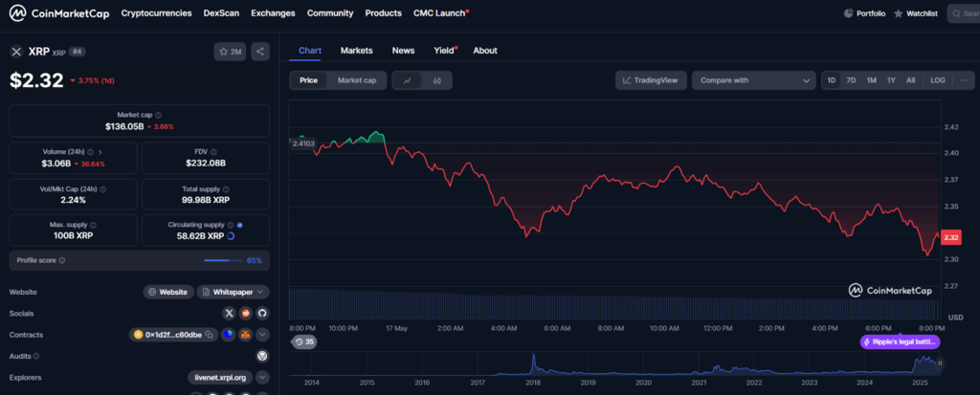The height and width of the screenshot is (395, 980).
Task: Switch to the News tab
Action: click(x=403, y=51)
